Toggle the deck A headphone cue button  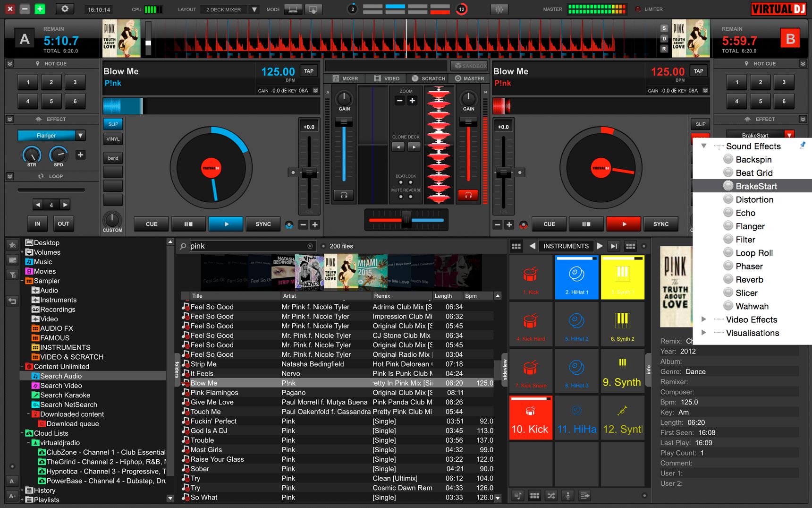[x=344, y=195]
